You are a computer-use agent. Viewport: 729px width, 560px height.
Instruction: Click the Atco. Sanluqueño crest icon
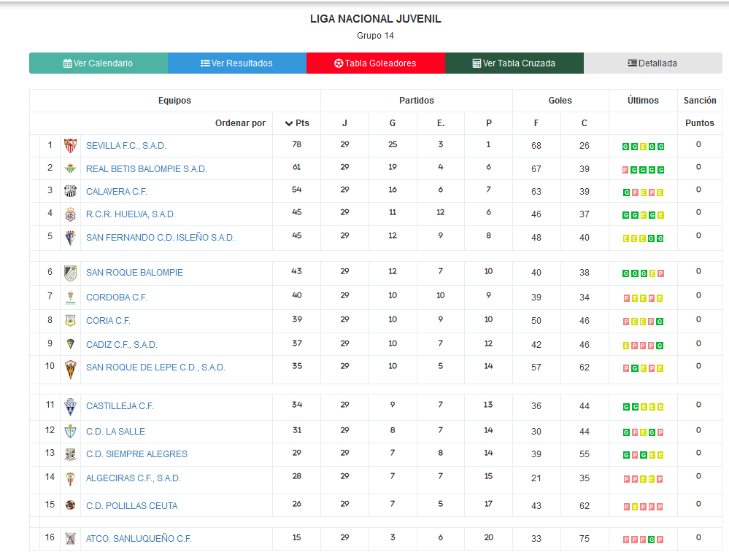pyautogui.click(x=70, y=539)
